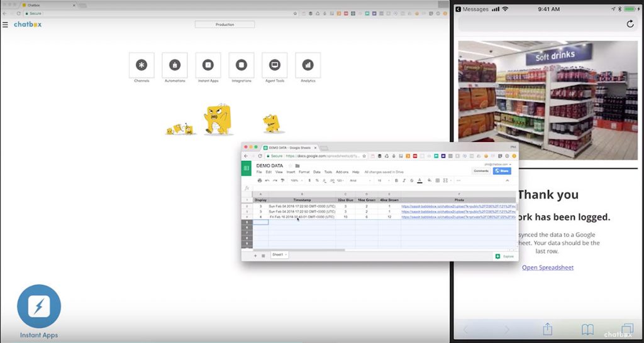Open the 100% zoom dropdown
The width and height of the screenshot is (644, 343).
[297, 180]
